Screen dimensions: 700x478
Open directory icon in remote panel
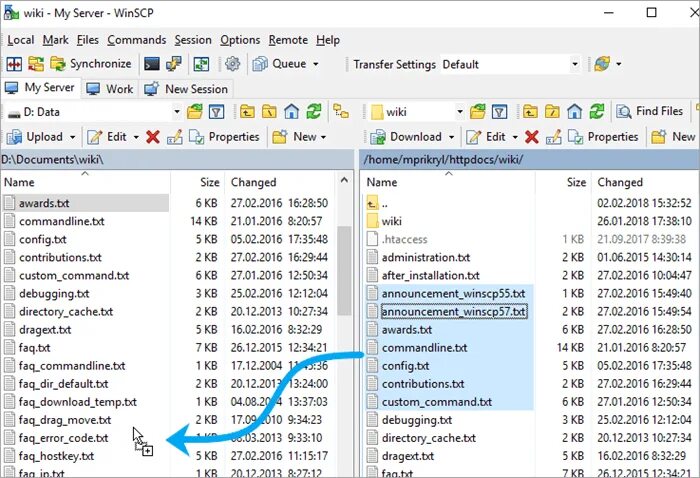pyautogui.click(x=478, y=112)
